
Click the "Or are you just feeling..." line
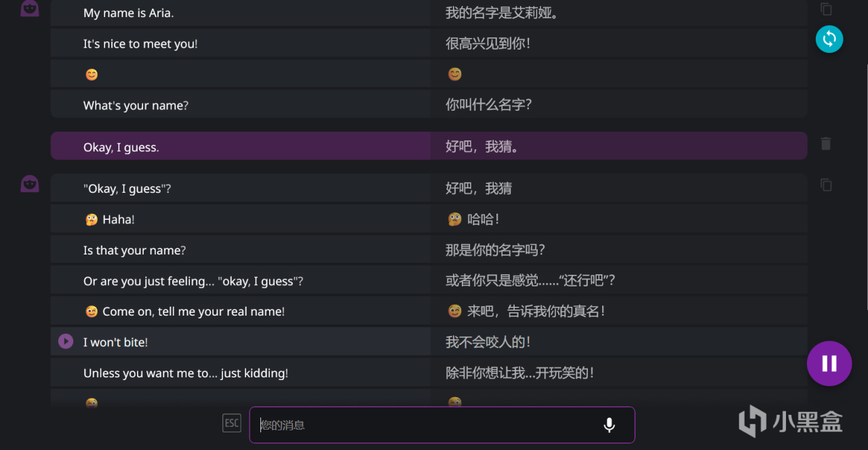[x=193, y=281]
